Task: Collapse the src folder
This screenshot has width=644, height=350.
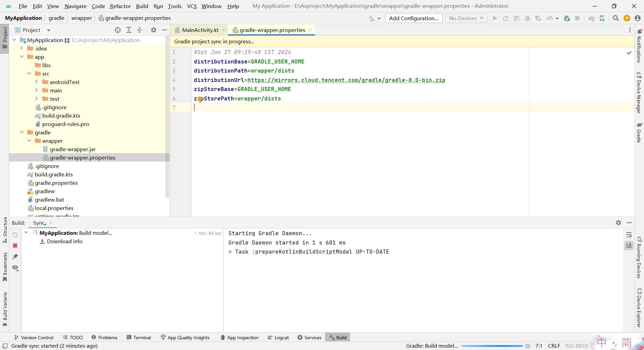Action: 29,74
